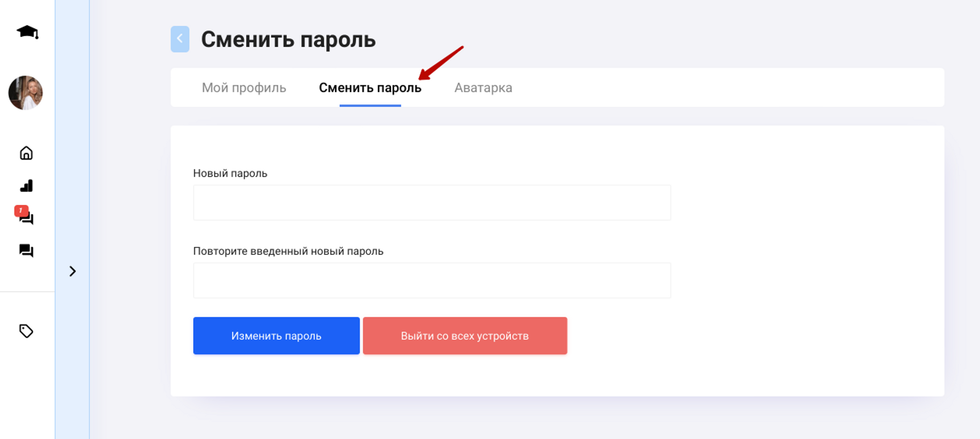Open chats icon with unread badge

27,218
